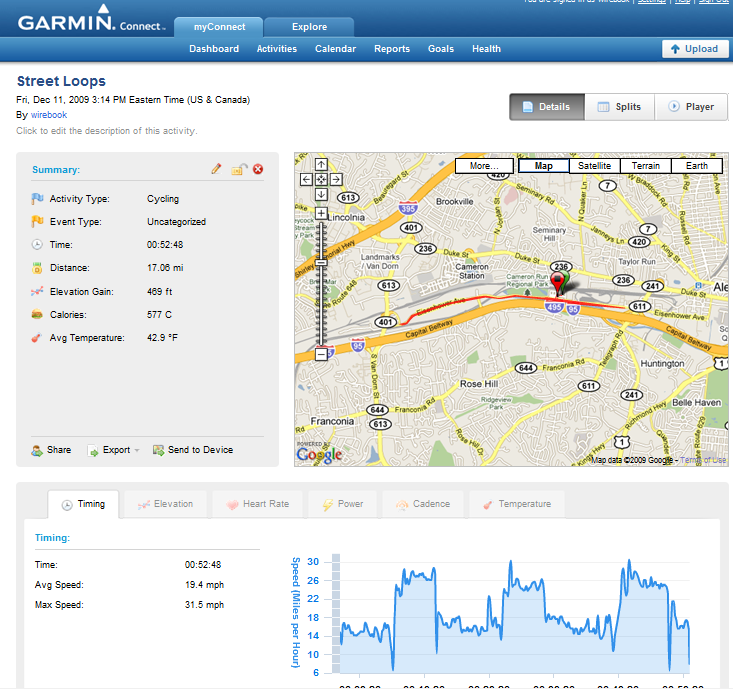Open the map Terms of Use link
Image resolution: width=733 pixels, height=690 pixels.
pyautogui.click(x=703, y=460)
